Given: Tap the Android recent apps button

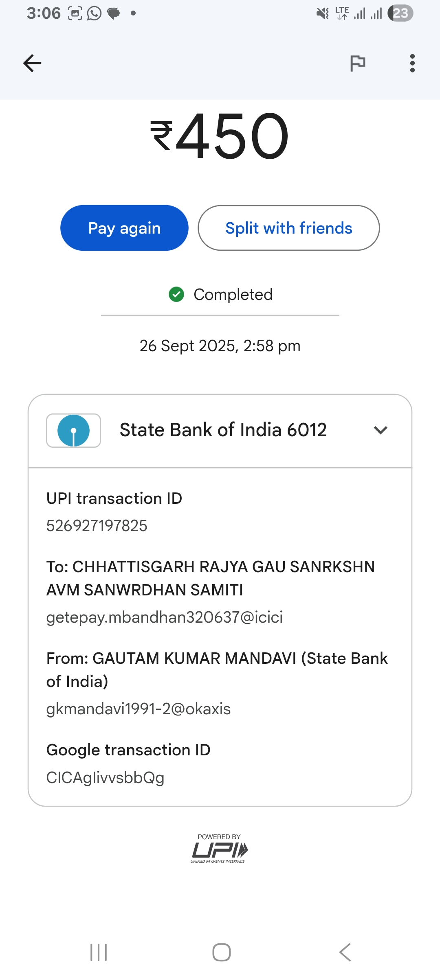Looking at the screenshot, I should click(x=99, y=952).
